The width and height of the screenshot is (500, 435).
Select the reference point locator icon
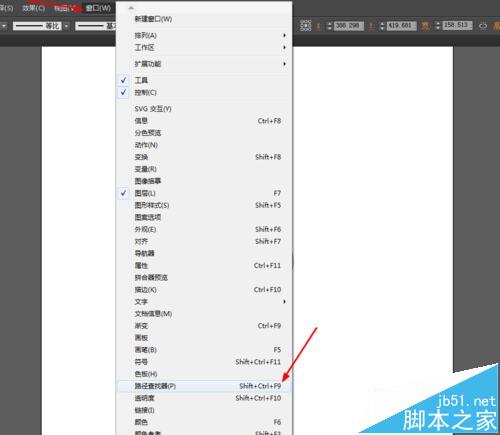[306, 26]
